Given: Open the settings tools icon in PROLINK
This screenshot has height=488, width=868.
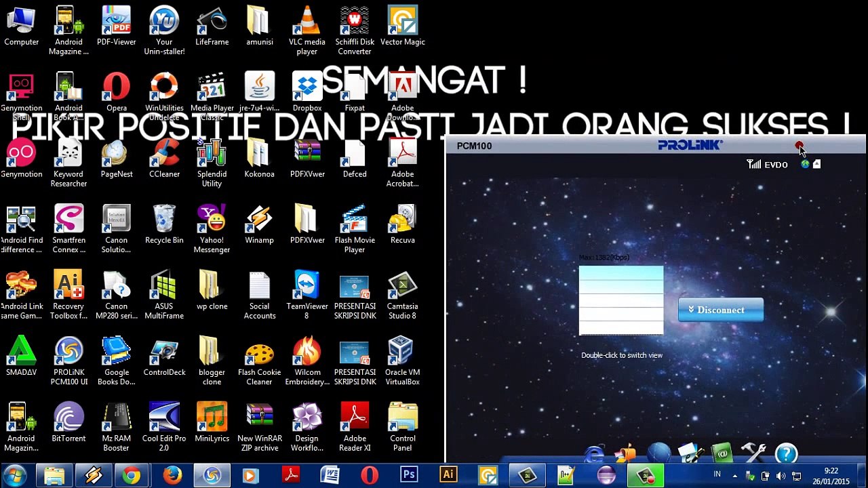Looking at the screenshot, I should (753, 453).
